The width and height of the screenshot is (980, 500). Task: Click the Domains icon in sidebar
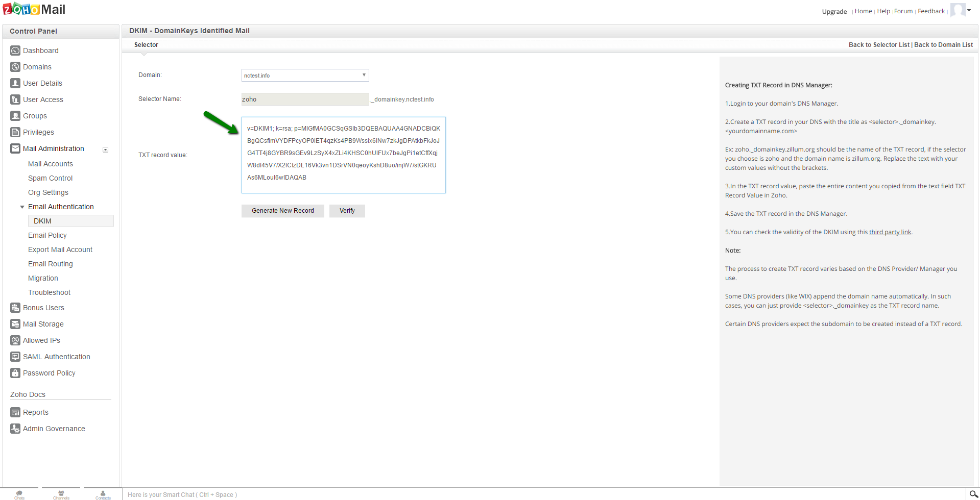pyautogui.click(x=15, y=67)
